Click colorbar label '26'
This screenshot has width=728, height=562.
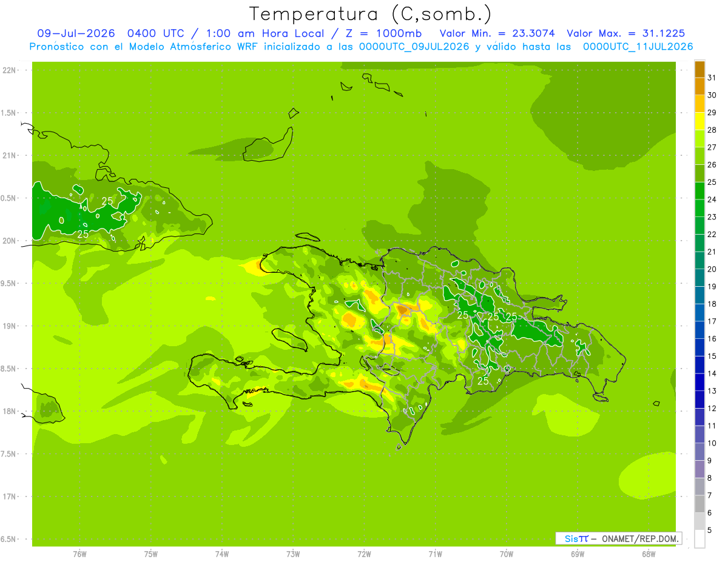[x=712, y=164]
